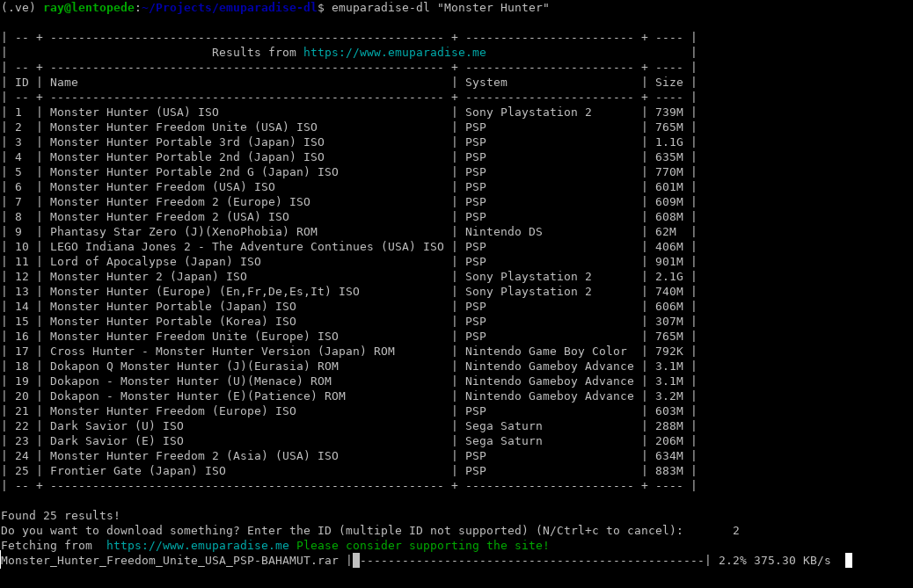This screenshot has width=913, height=588.
Task: Open the emuparadise.me link in the results header
Action: [x=394, y=53]
